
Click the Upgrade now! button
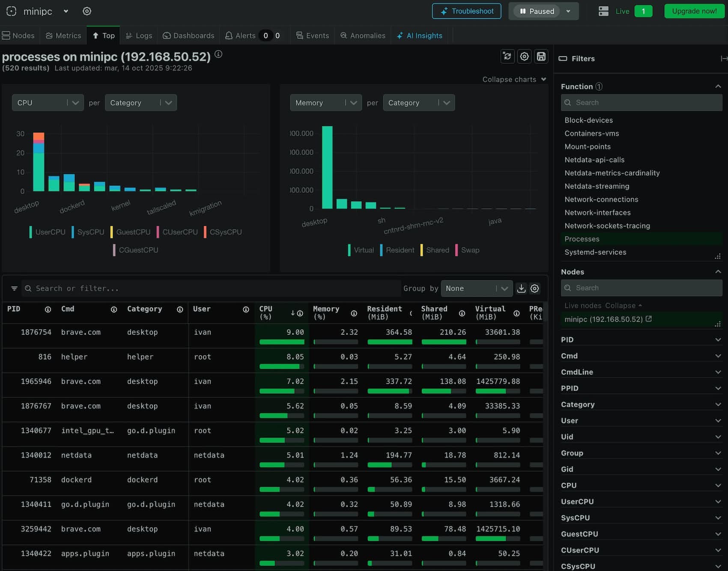click(694, 11)
